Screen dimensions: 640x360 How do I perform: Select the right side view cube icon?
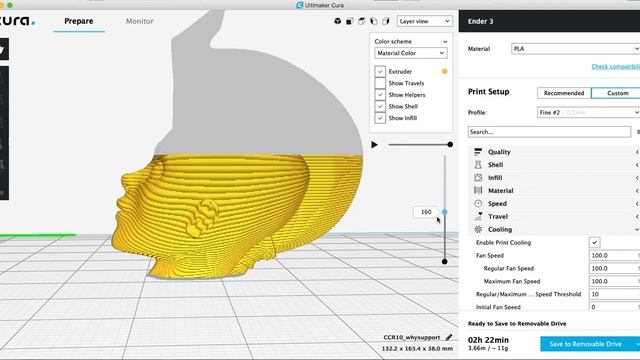pyautogui.click(x=386, y=21)
